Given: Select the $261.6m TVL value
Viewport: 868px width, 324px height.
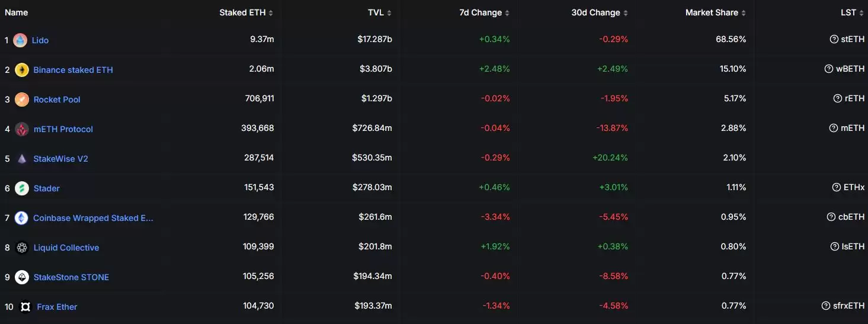Looking at the screenshot, I should point(375,217).
